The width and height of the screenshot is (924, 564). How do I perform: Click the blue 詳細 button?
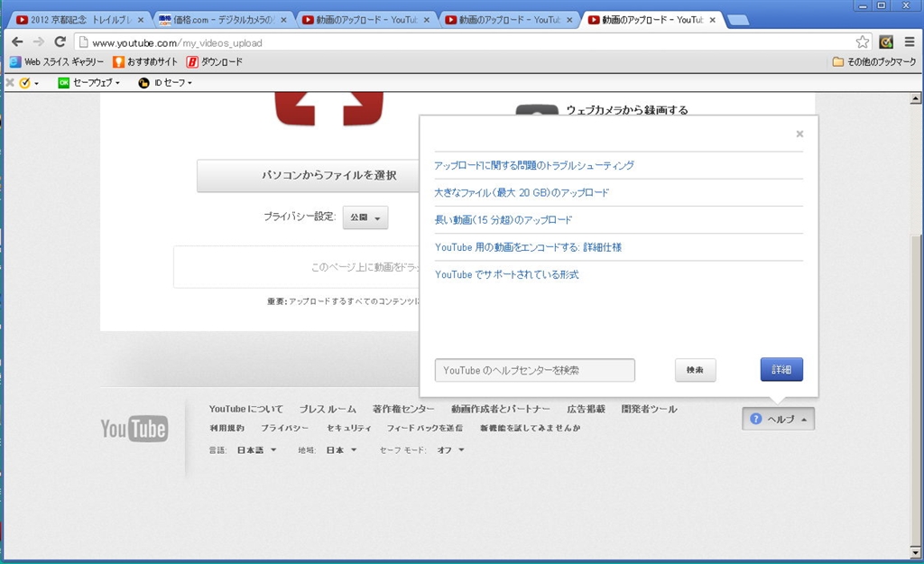pos(781,369)
